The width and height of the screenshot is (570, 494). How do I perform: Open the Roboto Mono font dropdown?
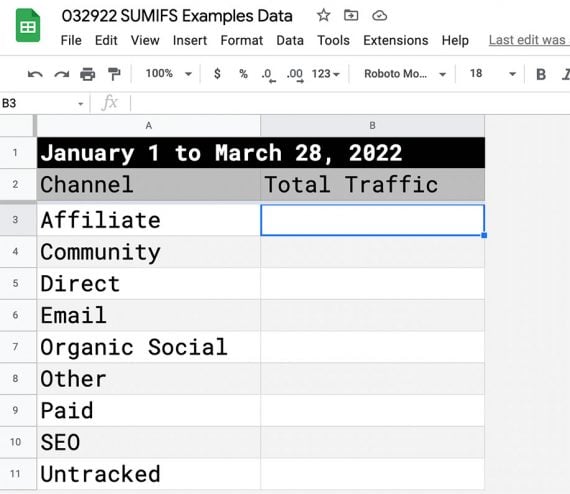405,74
